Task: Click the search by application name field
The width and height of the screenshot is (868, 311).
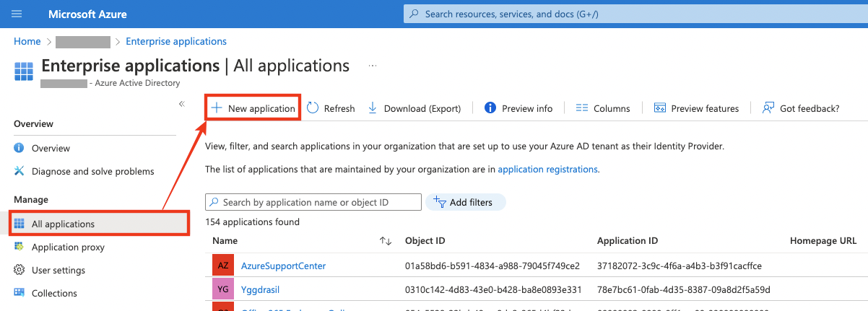Action: [x=318, y=203]
